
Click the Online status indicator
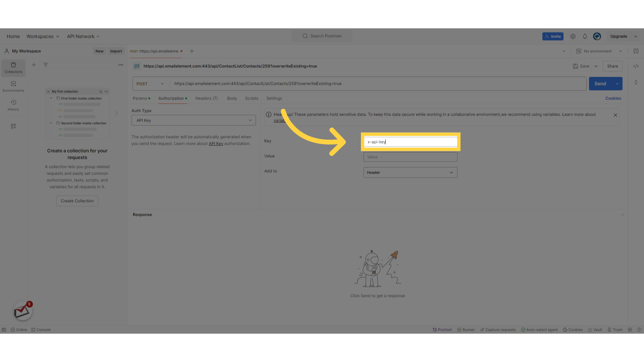coord(19,330)
